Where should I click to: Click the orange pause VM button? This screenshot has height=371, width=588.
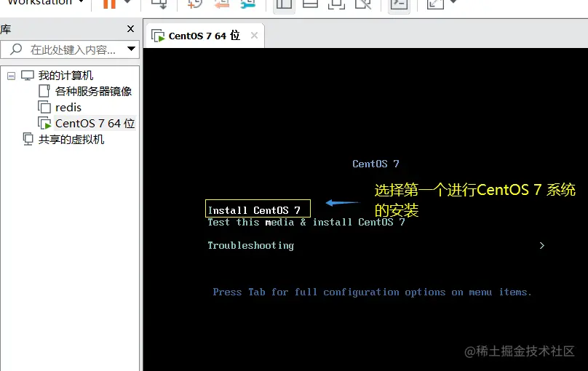[x=109, y=4]
